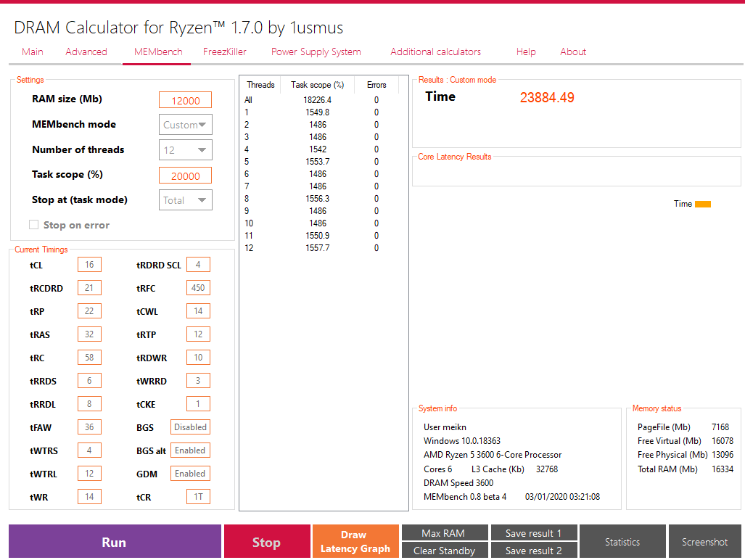Switch to the Main tab

coord(33,52)
